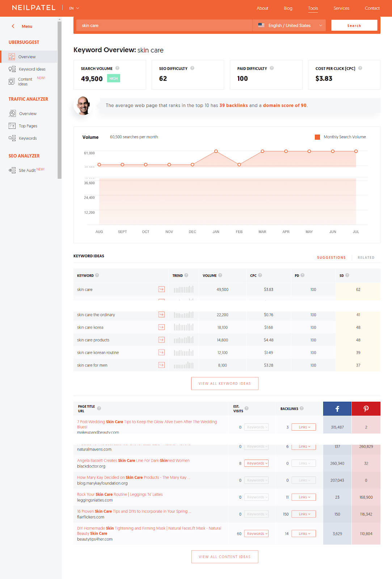The height and width of the screenshot is (579, 392).
Task: Open '16 Proven Skin Care Tips' link
Action: point(134,511)
